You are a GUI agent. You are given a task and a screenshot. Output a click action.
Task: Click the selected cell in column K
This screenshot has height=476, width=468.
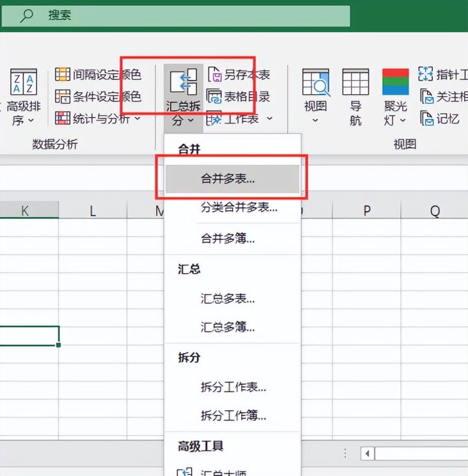29,336
